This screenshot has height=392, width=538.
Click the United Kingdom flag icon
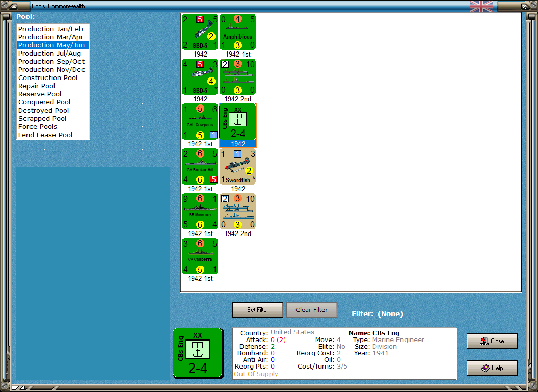click(x=481, y=6)
